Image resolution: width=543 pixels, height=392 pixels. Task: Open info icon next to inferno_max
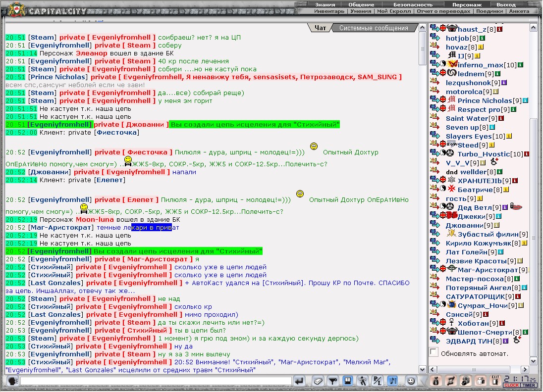click(520, 65)
